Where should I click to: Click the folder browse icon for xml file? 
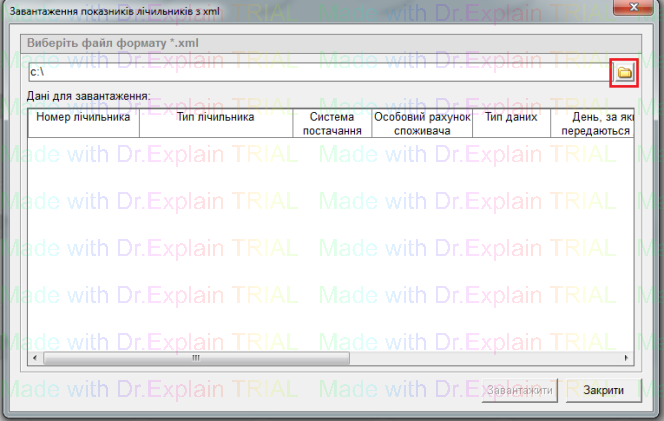[x=624, y=73]
